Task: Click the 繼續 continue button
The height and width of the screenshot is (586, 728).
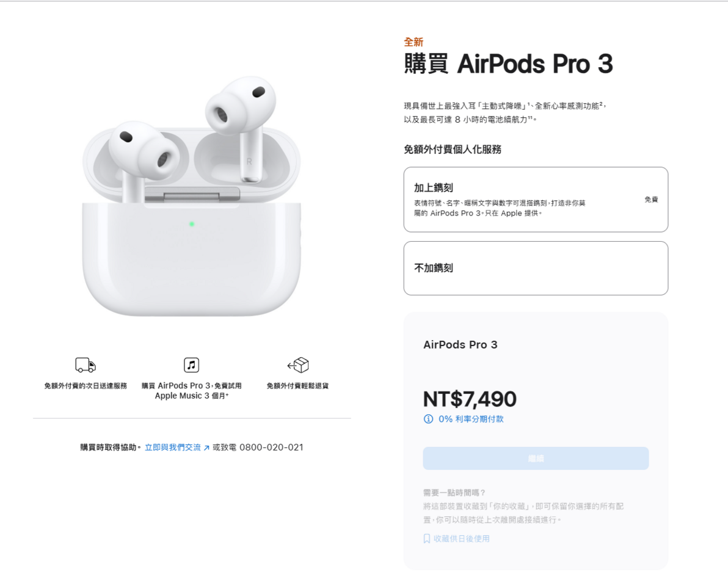Action: point(536,458)
